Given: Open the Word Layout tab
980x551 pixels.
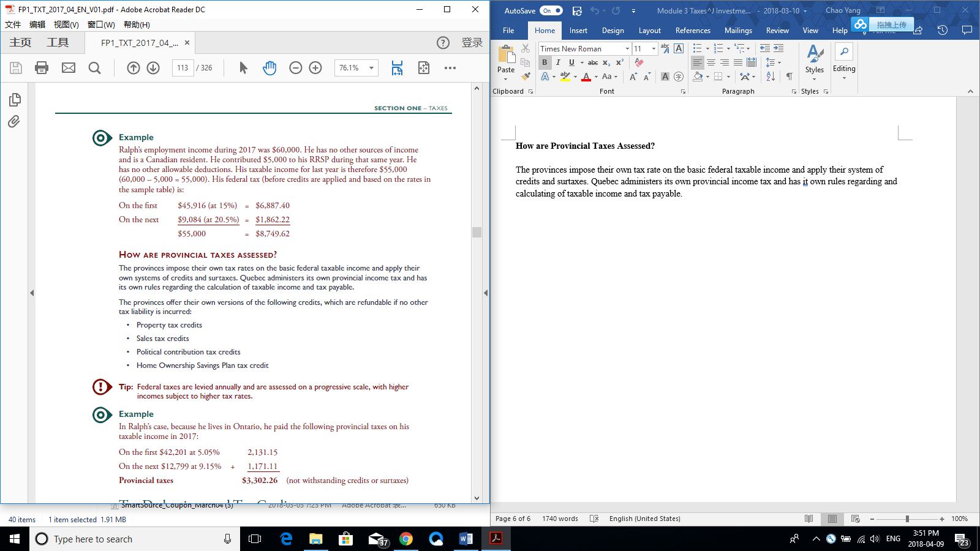Looking at the screenshot, I should point(649,31).
